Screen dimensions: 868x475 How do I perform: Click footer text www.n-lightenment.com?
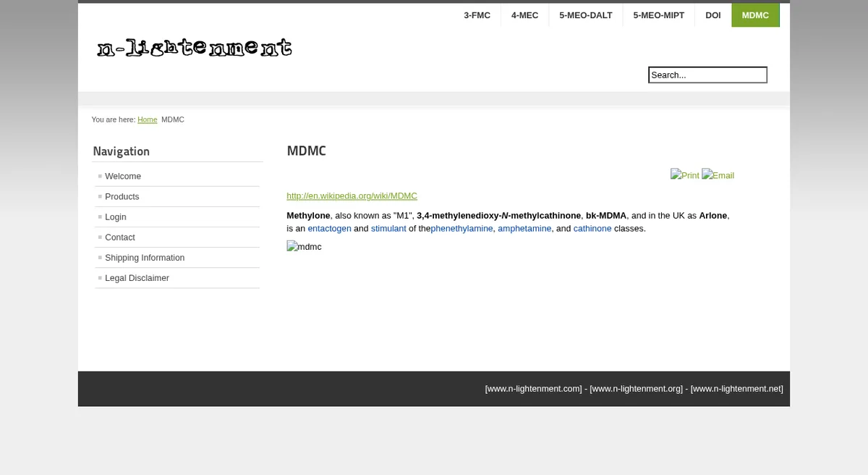[533, 389]
